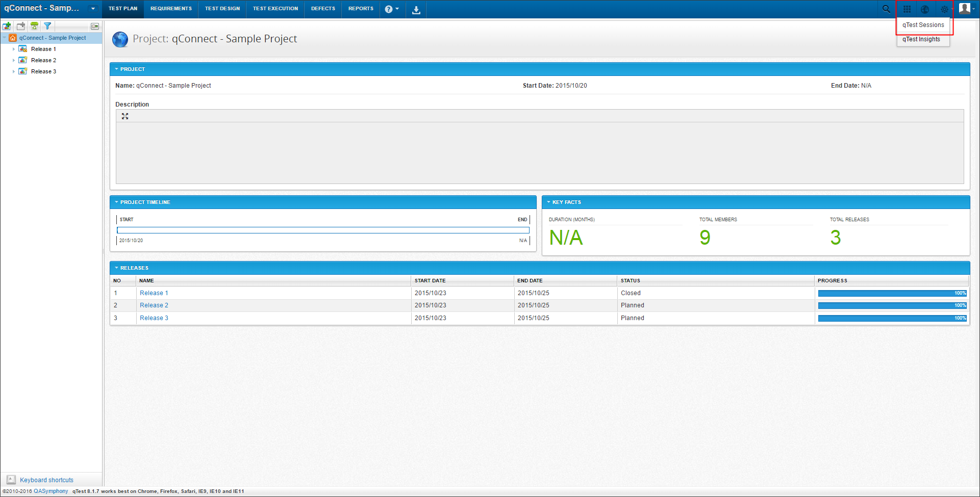Select qTest Insights from the menu
The width and height of the screenshot is (980, 497).
923,39
